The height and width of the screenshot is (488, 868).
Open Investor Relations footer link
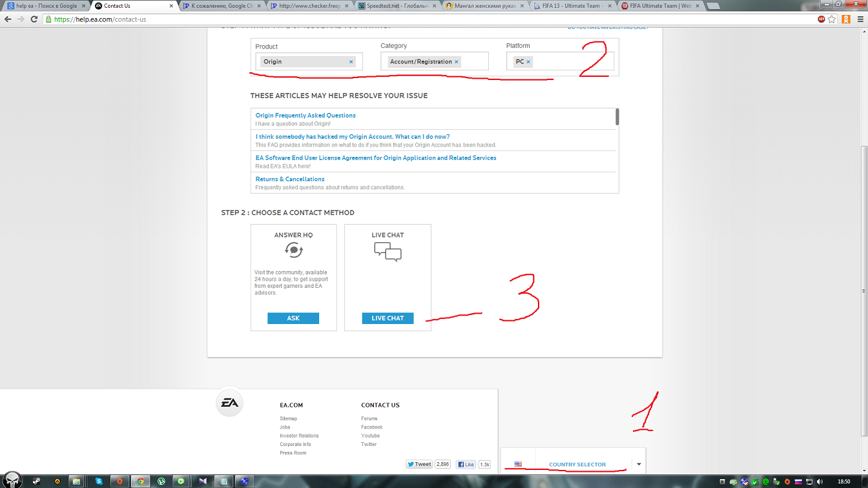point(299,436)
